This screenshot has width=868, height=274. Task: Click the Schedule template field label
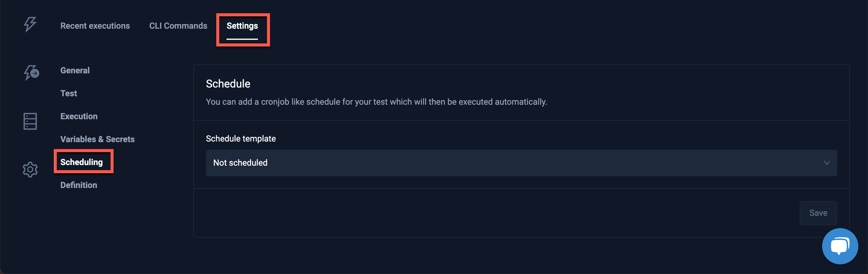(241, 138)
